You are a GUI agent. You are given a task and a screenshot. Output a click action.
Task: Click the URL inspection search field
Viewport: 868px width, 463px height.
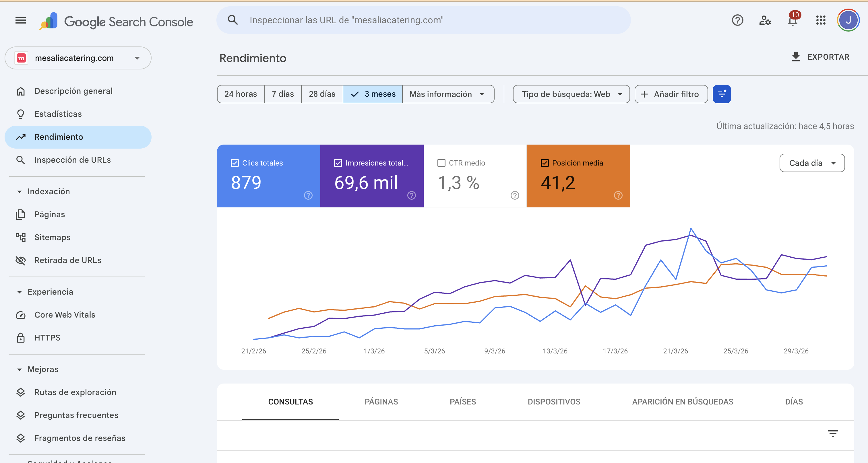423,20
